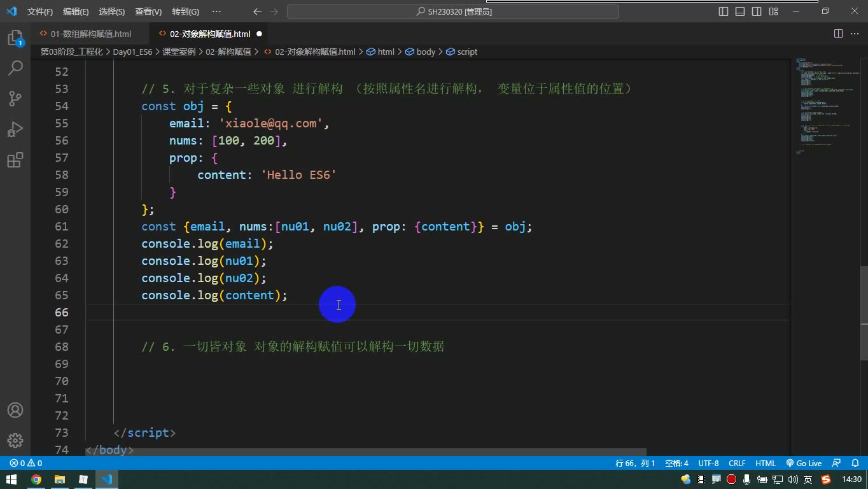Select the 02-对象解构赋值.html tab
This screenshot has height=489, width=868.
click(210, 34)
